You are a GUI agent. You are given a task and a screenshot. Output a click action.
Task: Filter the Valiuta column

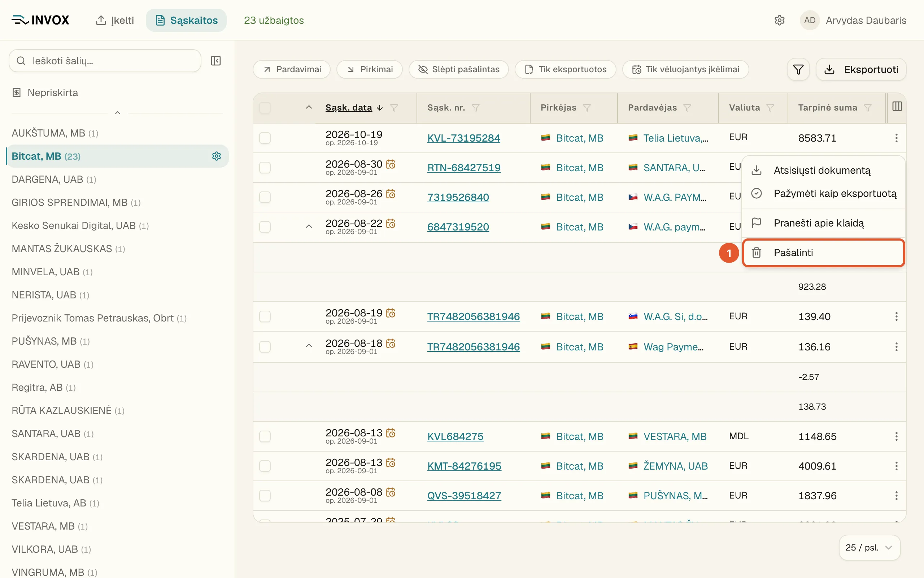[770, 108]
